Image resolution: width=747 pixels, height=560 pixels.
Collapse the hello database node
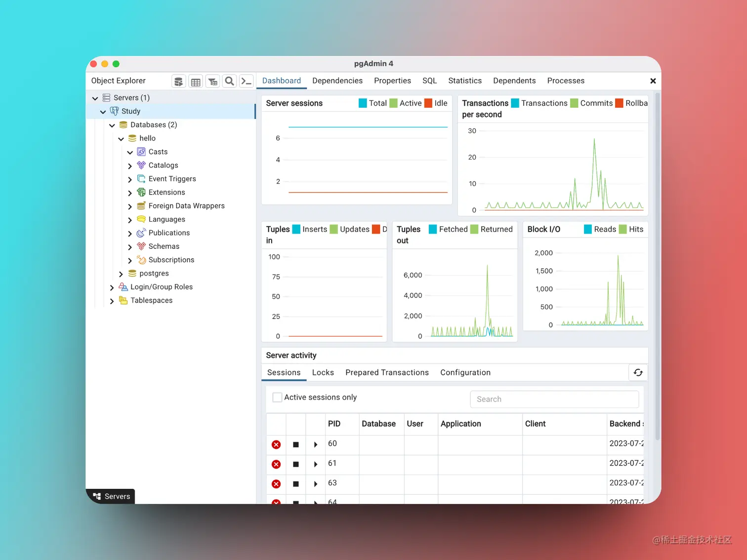tap(121, 139)
